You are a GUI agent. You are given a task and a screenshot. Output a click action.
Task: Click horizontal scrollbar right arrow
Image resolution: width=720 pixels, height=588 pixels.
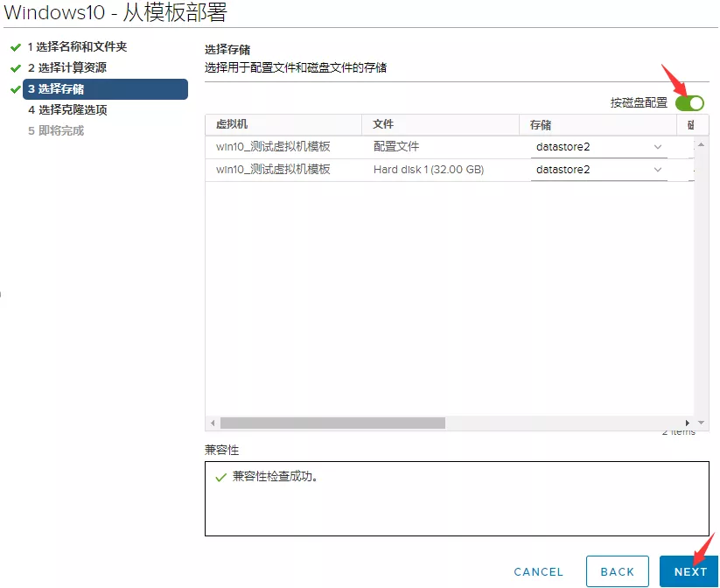[x=688, y=423]
